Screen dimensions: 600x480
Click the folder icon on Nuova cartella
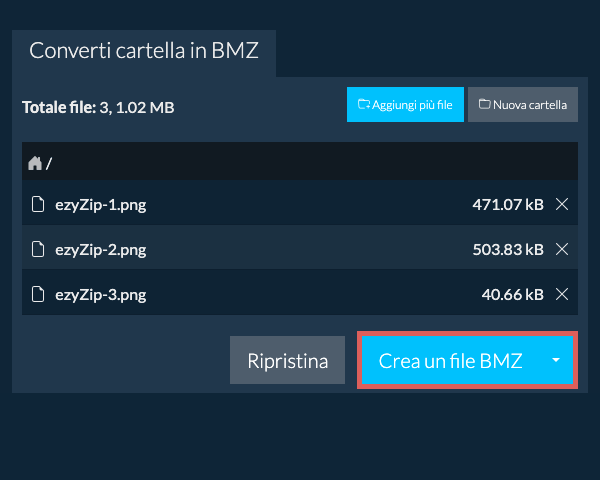pyautogui.click(x=484, y=104)
